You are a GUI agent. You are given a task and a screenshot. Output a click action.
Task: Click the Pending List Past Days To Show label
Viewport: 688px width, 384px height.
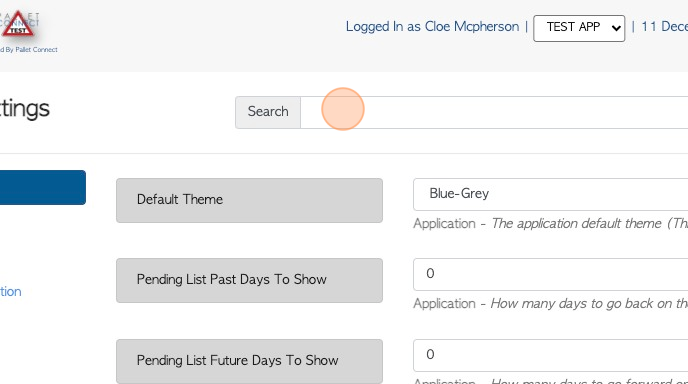coord(249,280)
